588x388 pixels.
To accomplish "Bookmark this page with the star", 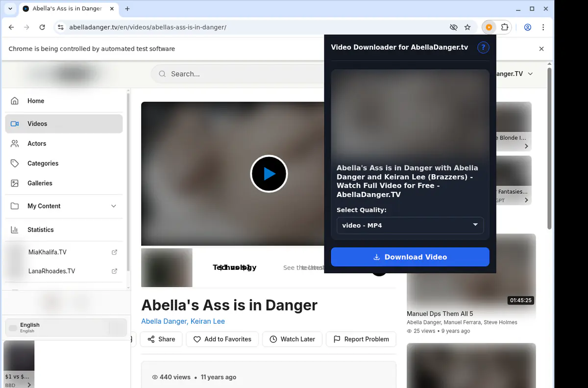I will coord(467,27).
